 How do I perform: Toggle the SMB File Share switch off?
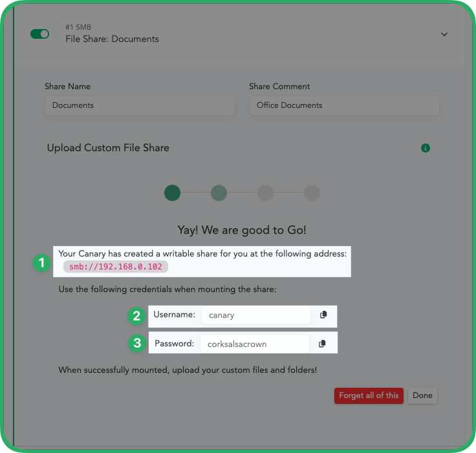pyautogui.click(x=39, y=34)
